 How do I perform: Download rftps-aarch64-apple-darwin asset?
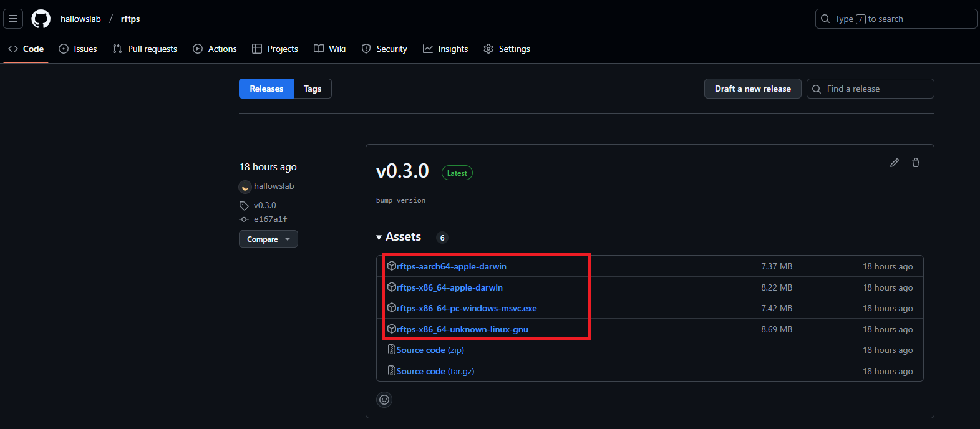click(x=451, y=266)
